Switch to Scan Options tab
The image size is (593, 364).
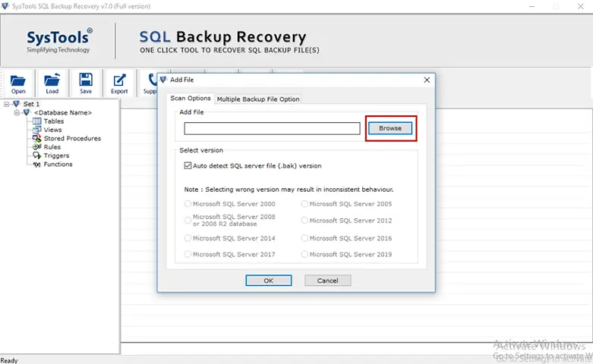click(x=191, y=98)
